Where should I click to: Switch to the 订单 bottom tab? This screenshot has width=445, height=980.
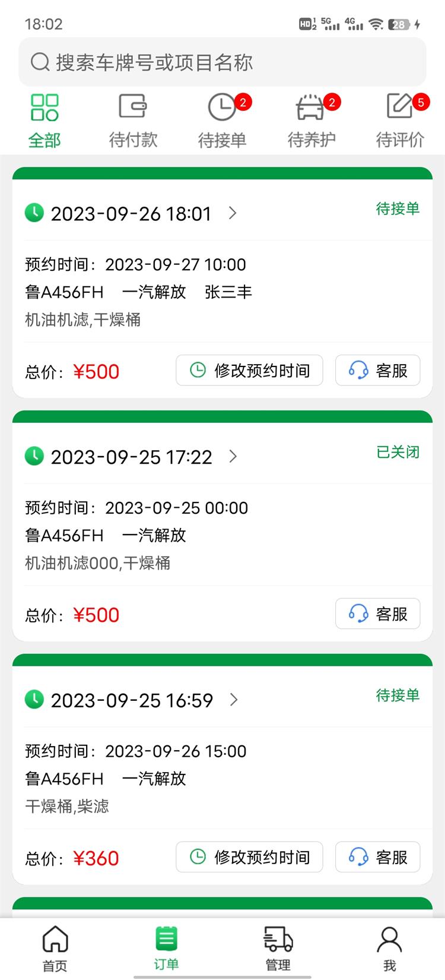pyautogui.click(x=166, y=948)
